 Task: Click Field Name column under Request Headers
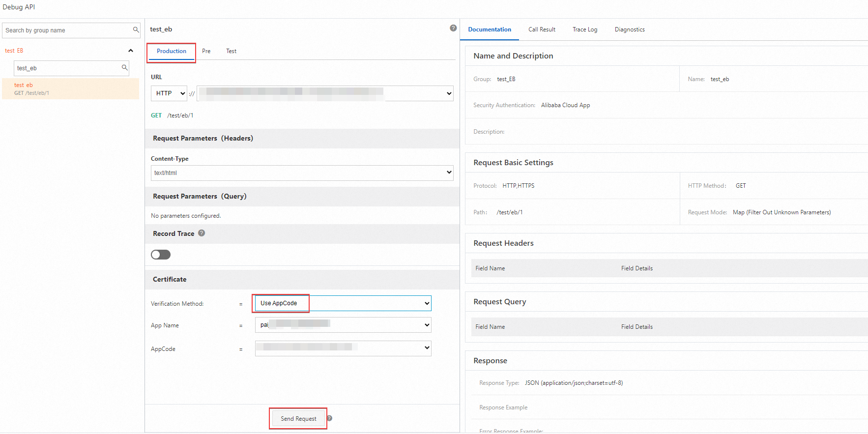tap(490, 268)
